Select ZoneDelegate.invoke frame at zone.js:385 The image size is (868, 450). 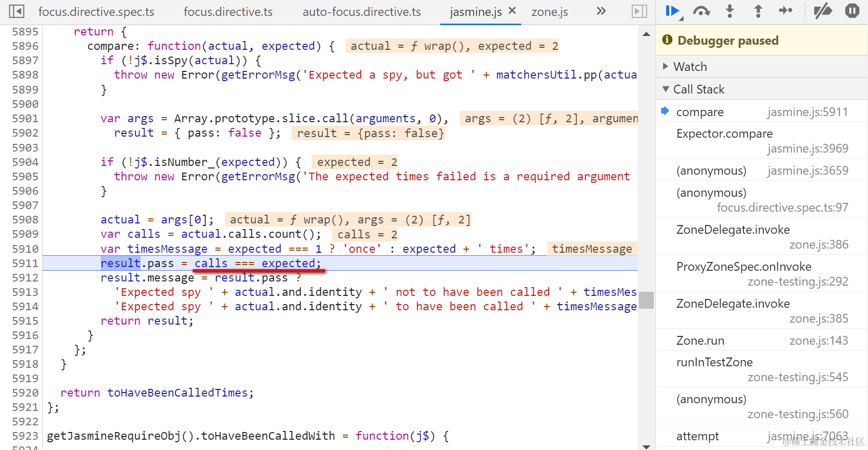[x=762, y=311]
